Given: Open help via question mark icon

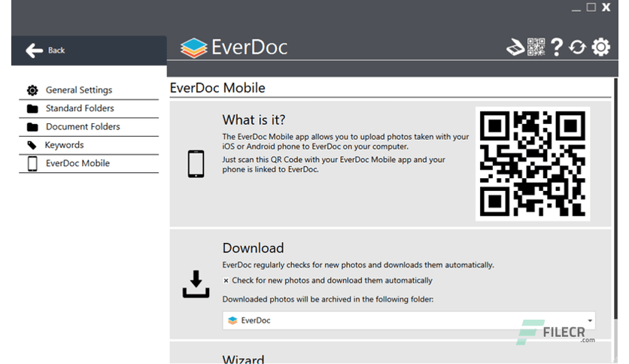Looking at the screenshot, I should (x=557, y=47).
